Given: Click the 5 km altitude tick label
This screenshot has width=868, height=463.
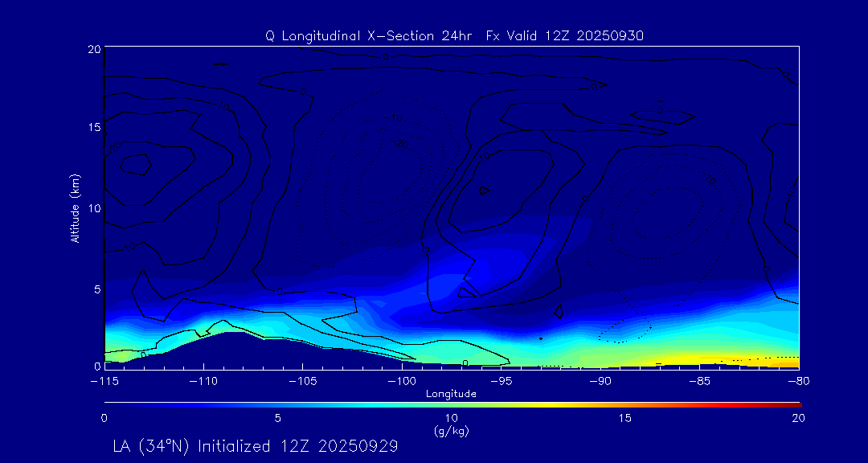Looking at the screenshot, I should [x=95, y=289].
